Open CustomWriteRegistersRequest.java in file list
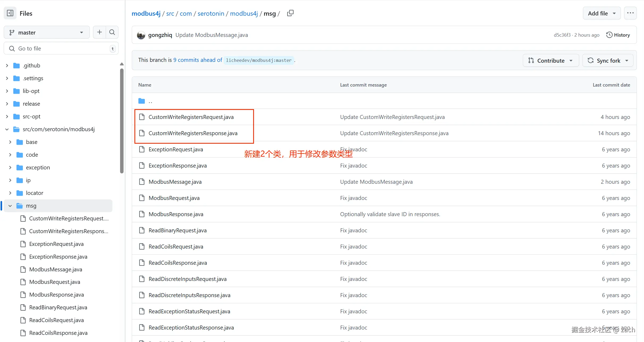 (x=191, y=117)
